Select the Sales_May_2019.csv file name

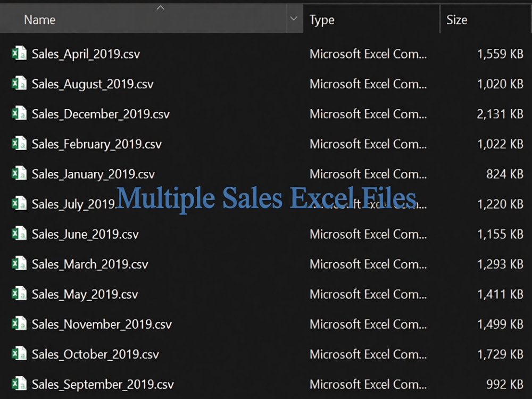[85, 294]
